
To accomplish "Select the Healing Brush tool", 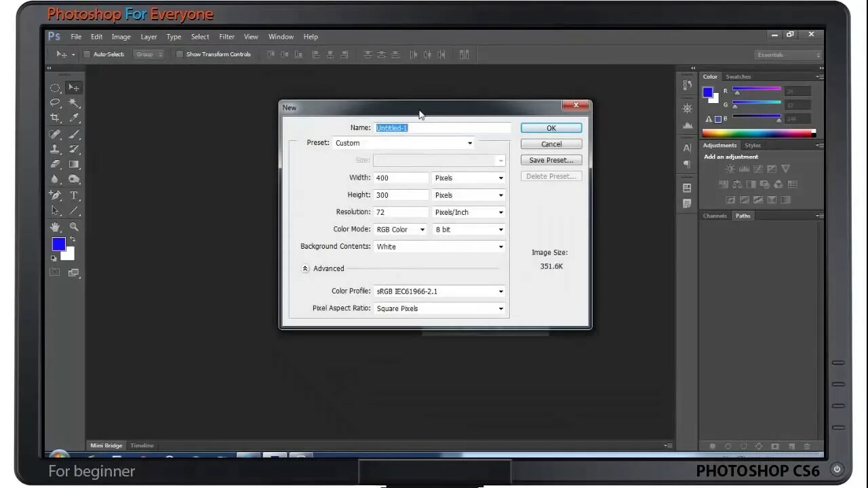I will pyautogui.click(x=55, y=134).
